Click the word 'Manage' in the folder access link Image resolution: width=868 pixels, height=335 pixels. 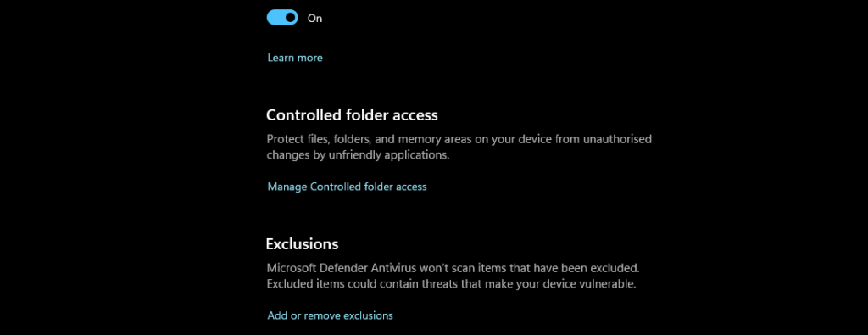pyautogui.click(x=287, y=187)
